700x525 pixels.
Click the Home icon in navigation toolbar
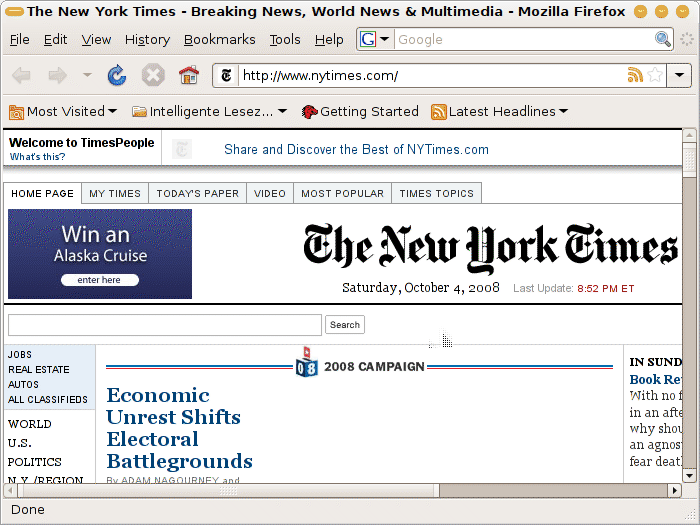[188, 75]
